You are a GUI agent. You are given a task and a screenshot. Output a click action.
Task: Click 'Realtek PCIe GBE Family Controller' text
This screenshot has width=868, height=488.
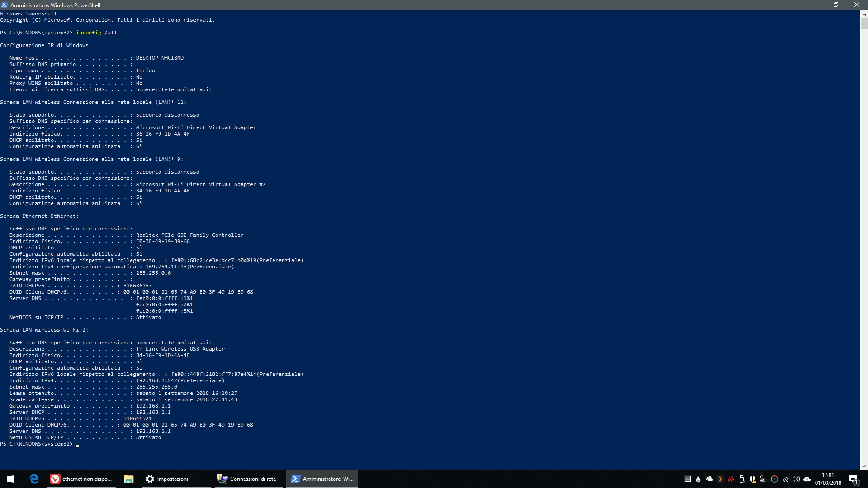tap(189, 235)
